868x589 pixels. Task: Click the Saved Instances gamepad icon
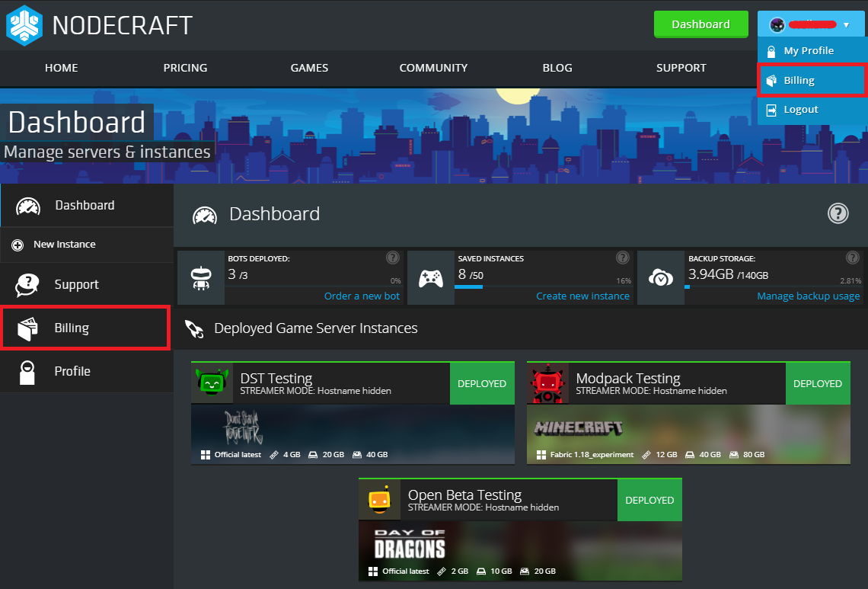click(431, 278)
